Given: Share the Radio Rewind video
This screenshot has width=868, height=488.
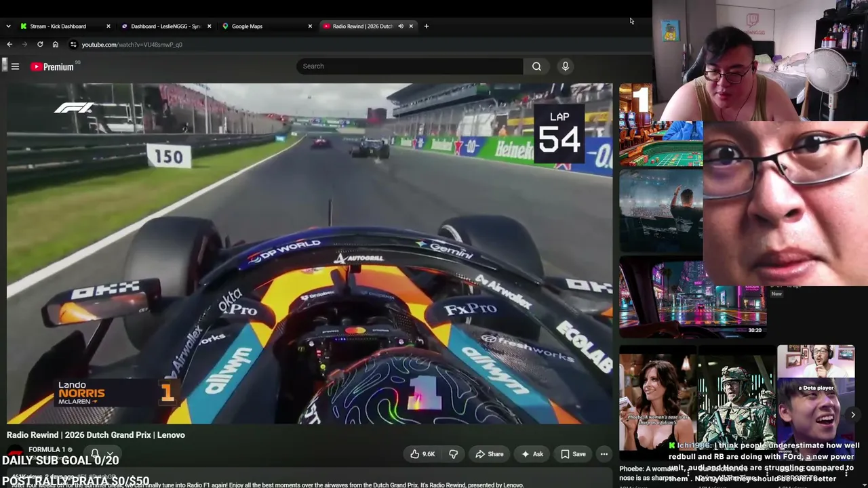Looking at the screenshot, I should [x=489, y=454].
